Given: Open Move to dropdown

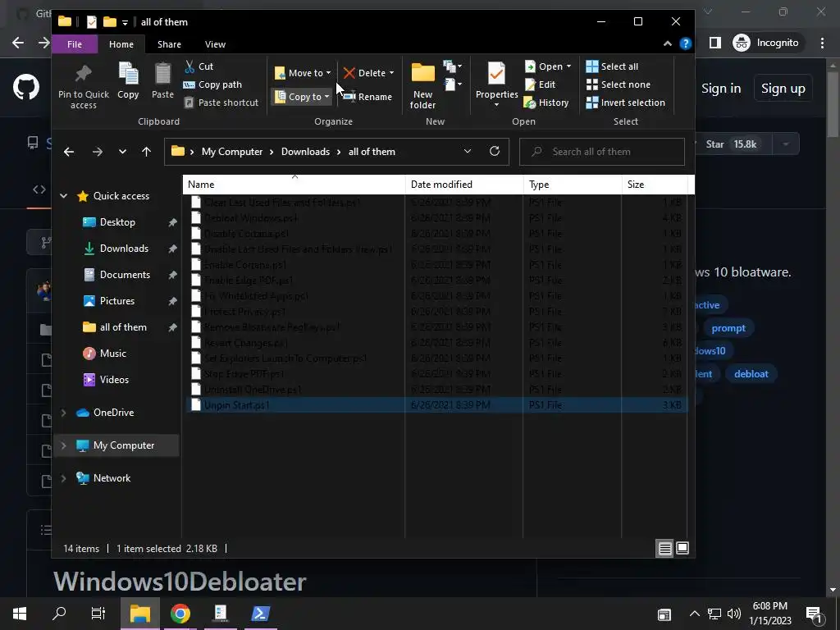Looking at the screenshot, I should point(303,73).
